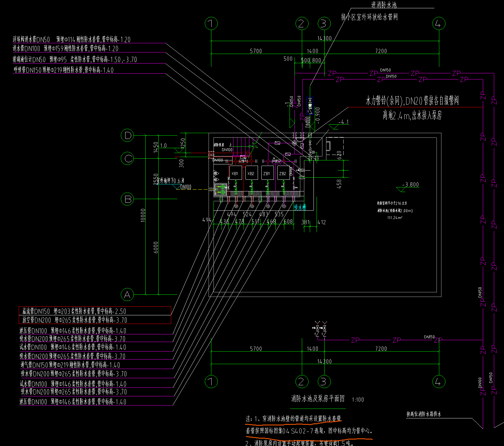This screenshot has width=504, height=446.
Task: Select the '412' dimension text
Action: pyautogui.click(x=321, y=222)
